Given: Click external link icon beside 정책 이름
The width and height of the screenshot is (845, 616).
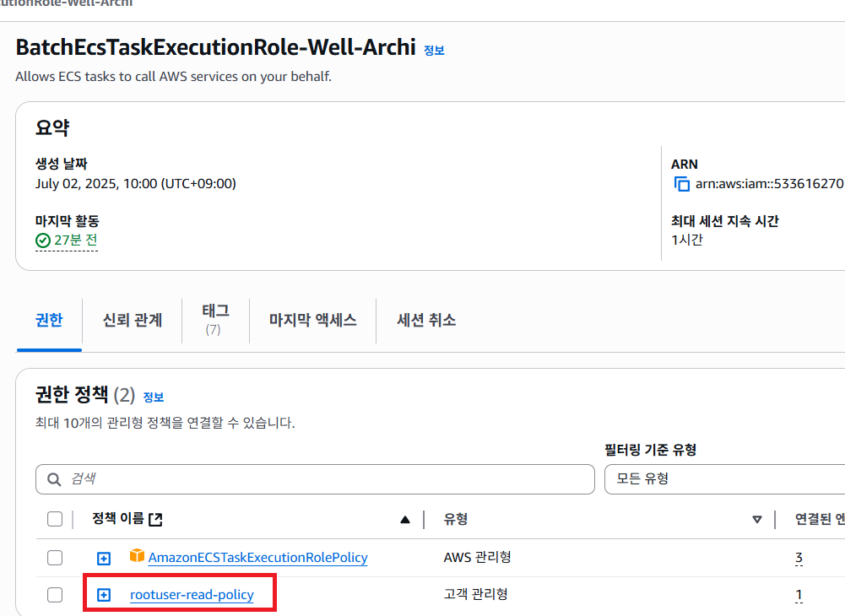Looking at the screenshot, I should coord(155,520).
